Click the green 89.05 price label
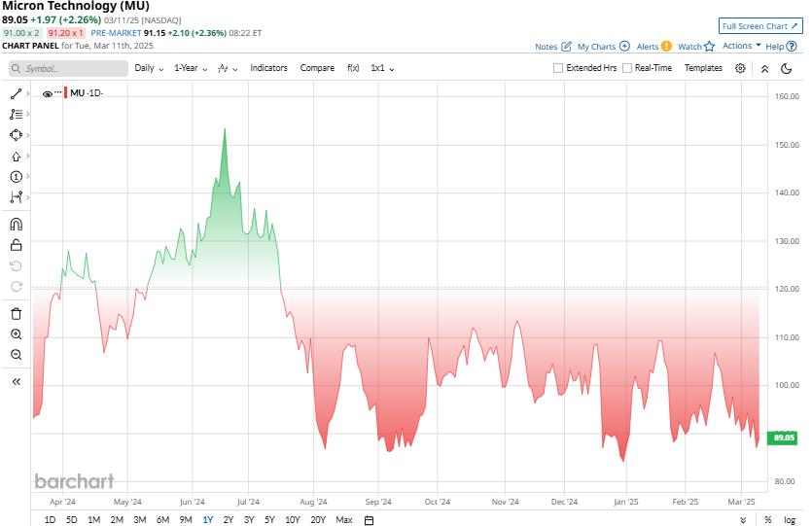The height and width of the screenshot is (526, 812). (x=784, y=438)
